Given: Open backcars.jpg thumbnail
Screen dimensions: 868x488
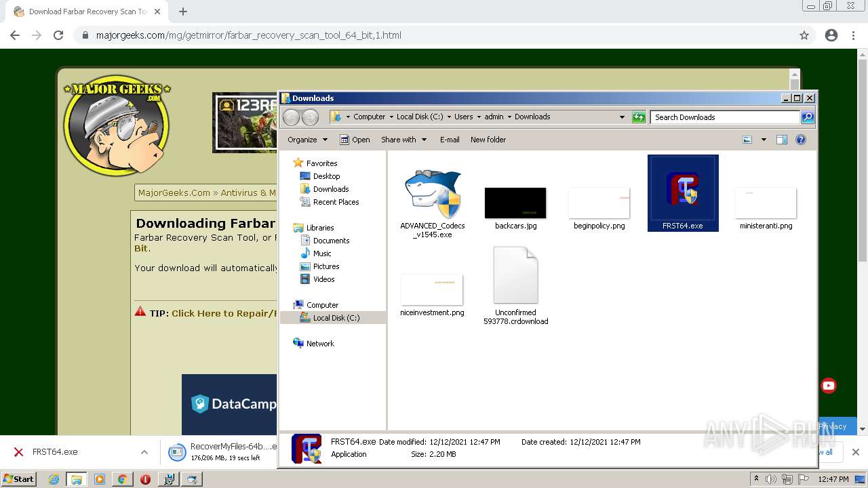Looking at the screenshot, I should tap(515, 203).
